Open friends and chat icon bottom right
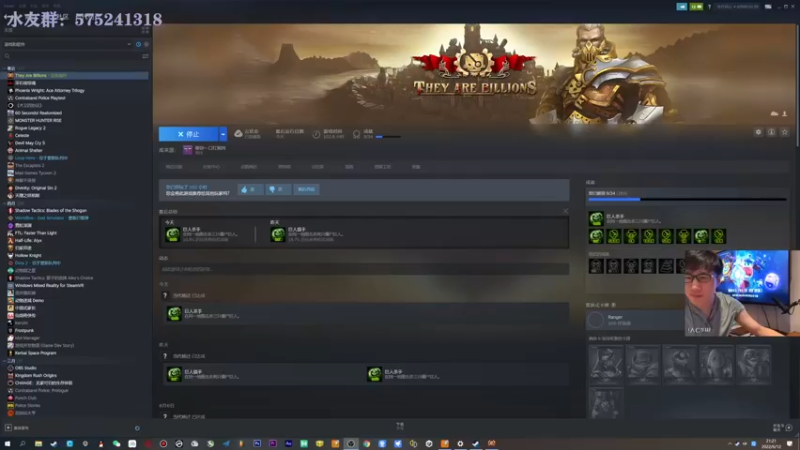This screenshot has width=800, height=450. [789, 428]
